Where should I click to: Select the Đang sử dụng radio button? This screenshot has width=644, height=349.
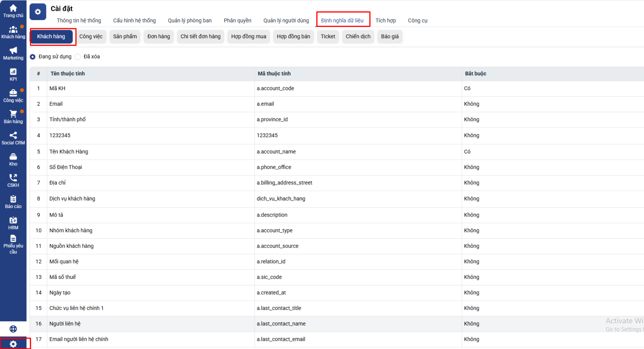pyautogui.click(x=33, y=57)
